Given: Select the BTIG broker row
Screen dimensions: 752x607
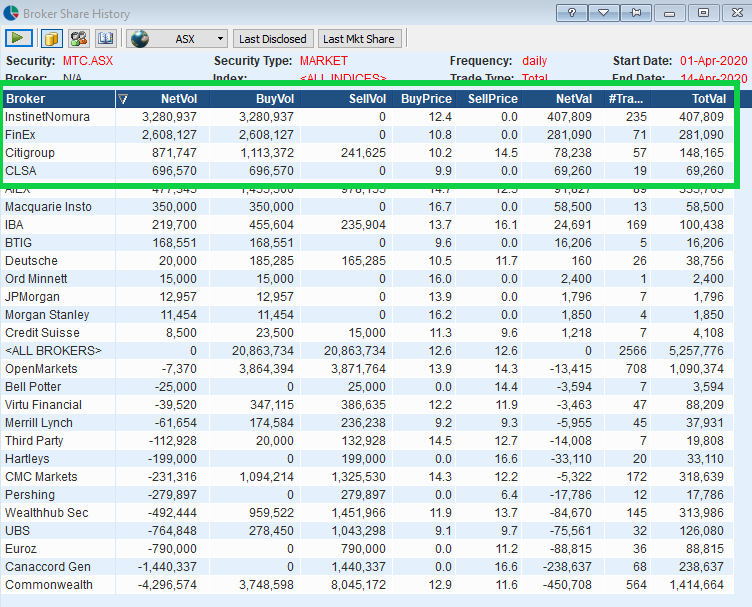Looking at the screenshot, I should (x=368, y=243).
